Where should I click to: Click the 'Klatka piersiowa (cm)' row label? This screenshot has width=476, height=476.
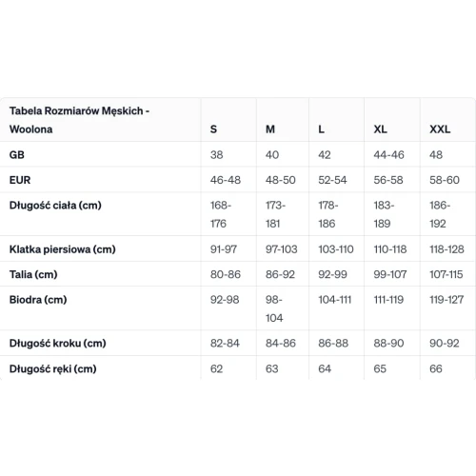click(x=63, y=249)
